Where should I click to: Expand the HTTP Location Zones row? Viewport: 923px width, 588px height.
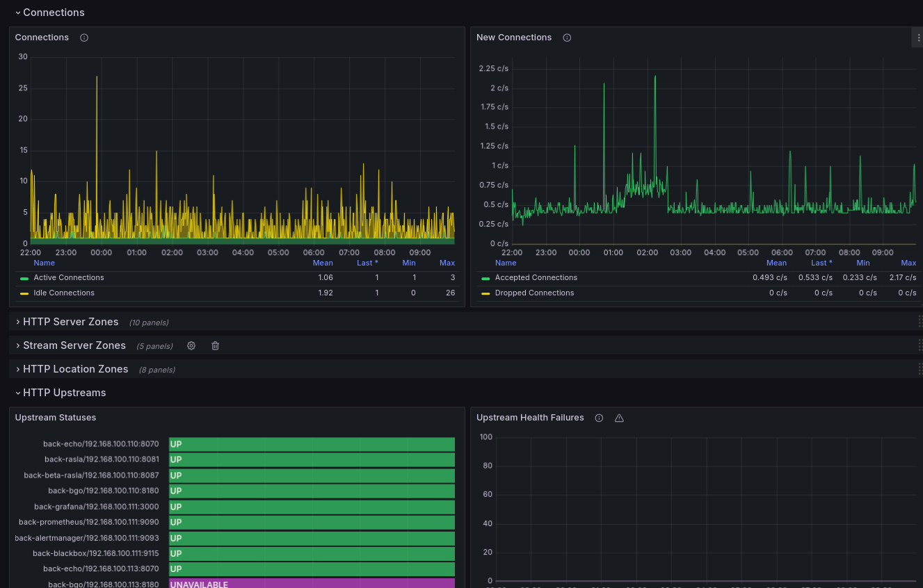pos(75,369)
